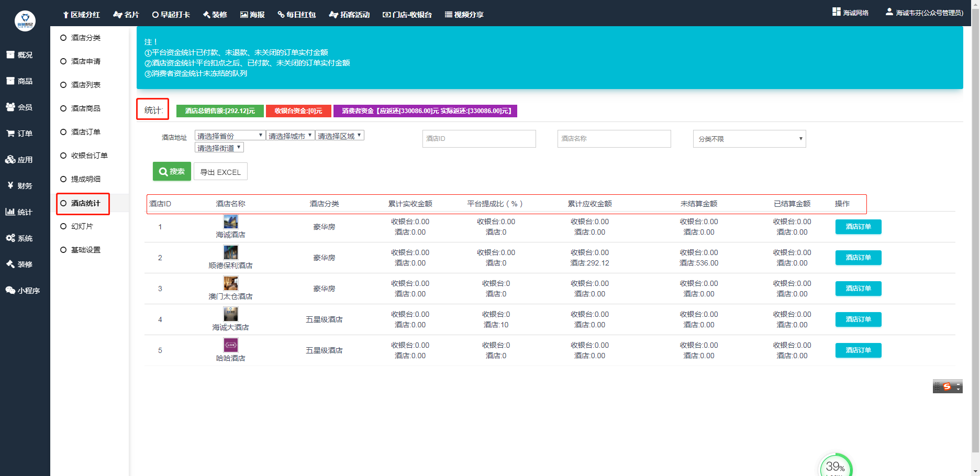This screenshot has height=476, width=980.
Task: Open the 会员 members sidebar icon
Action: [x=10, y=107]
